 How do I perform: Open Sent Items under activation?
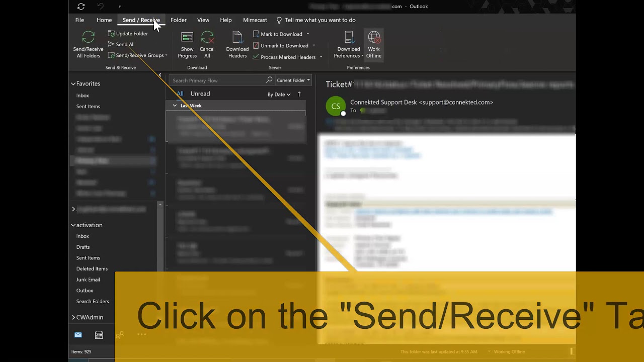click(x=88, y=258)
